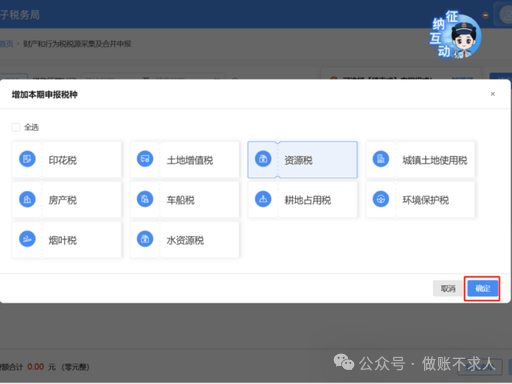Tick the 全选 select-all checkbox
Image resolution: width=512 pixels, height=384 pixels.
pyautogui.click(x=16, y=127)
